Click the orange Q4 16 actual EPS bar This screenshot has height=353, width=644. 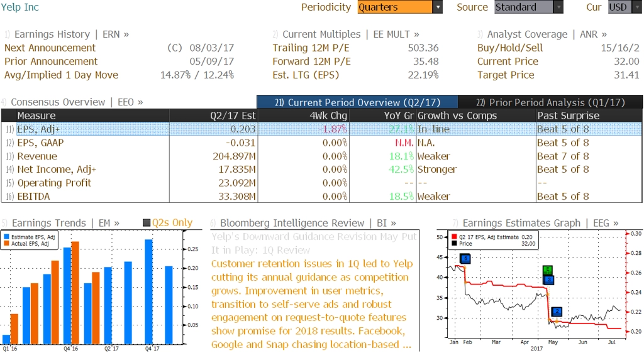tap(75, 293)
